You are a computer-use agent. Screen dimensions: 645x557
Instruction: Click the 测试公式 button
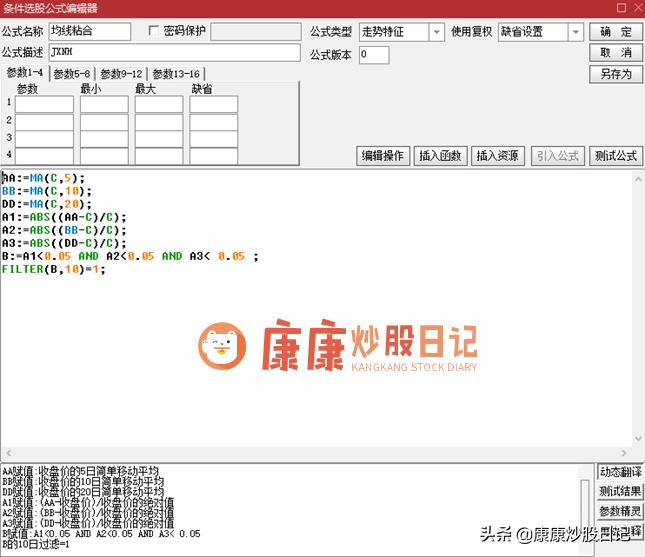point(615,156)
